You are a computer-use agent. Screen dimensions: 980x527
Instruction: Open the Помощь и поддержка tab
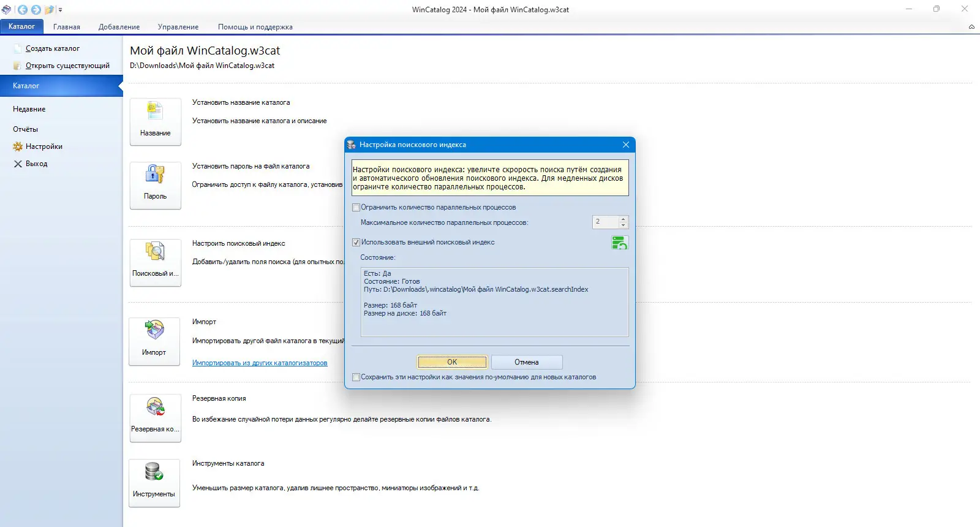coord(255,27)
